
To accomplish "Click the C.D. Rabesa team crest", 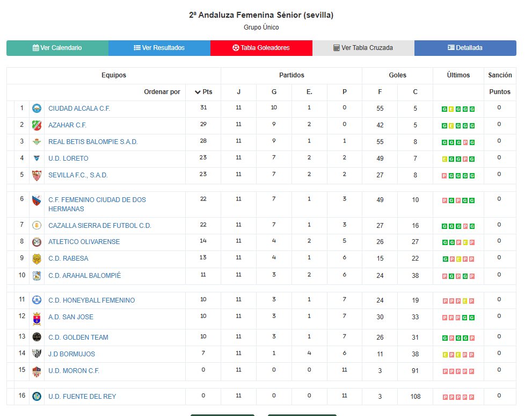I will [x=37, y=259].
